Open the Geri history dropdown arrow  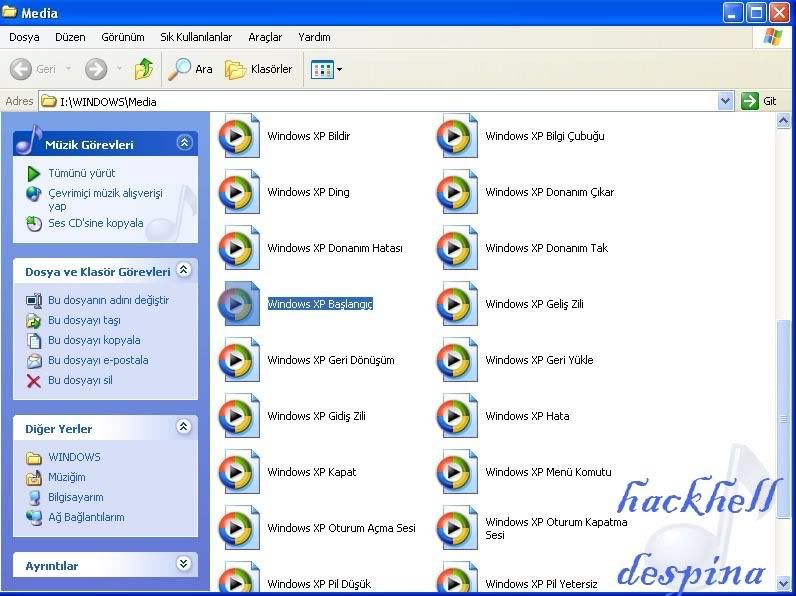pos(68,69)
